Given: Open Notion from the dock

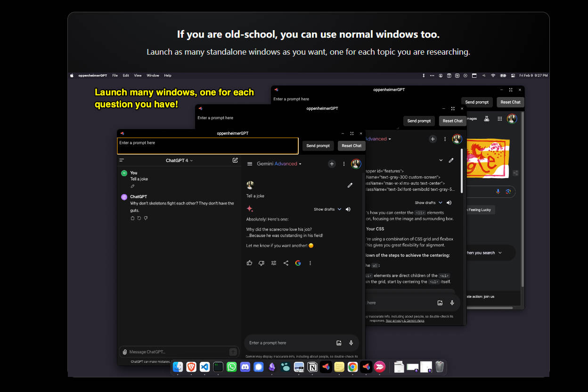Looking at the screenshot, I should coord(312,367).
